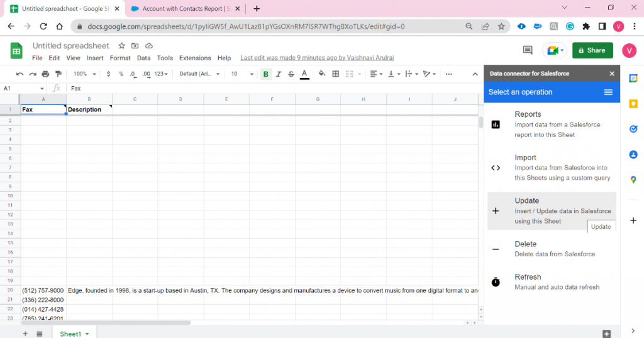Close the Data connector for Salesforce panel
The height and width of the screenshot is (338, 644).
pyautogui.click(x=612, y=74)
